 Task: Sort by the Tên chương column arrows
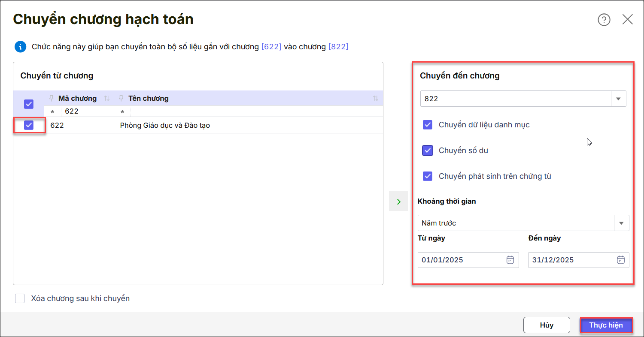click(x=376, y=99)
